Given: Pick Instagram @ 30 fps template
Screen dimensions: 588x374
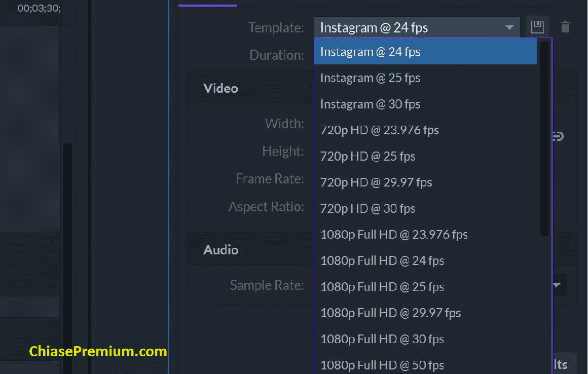Looking at the screenshot, I should point(425,104).
